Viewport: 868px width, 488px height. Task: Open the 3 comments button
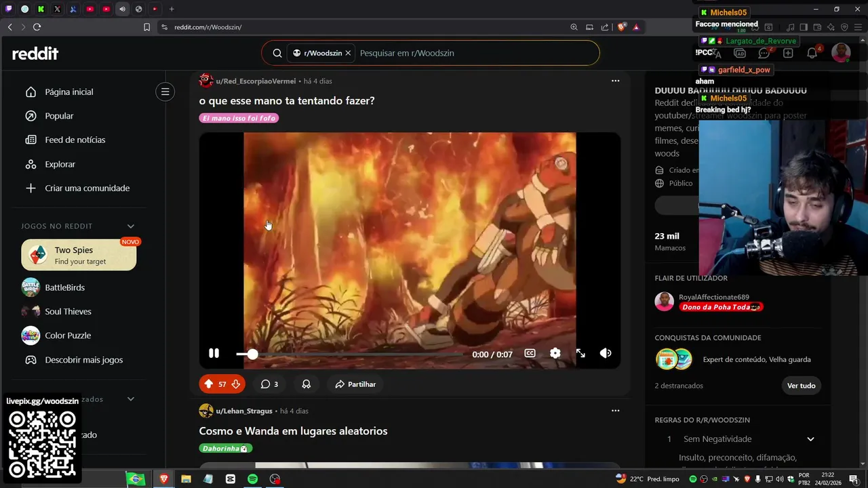click(269, 384)
